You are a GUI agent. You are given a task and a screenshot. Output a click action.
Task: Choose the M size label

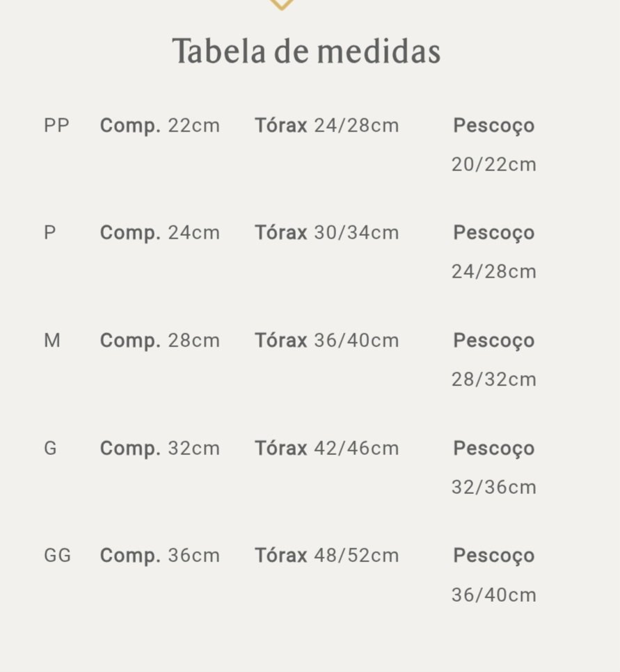(52, 341)
